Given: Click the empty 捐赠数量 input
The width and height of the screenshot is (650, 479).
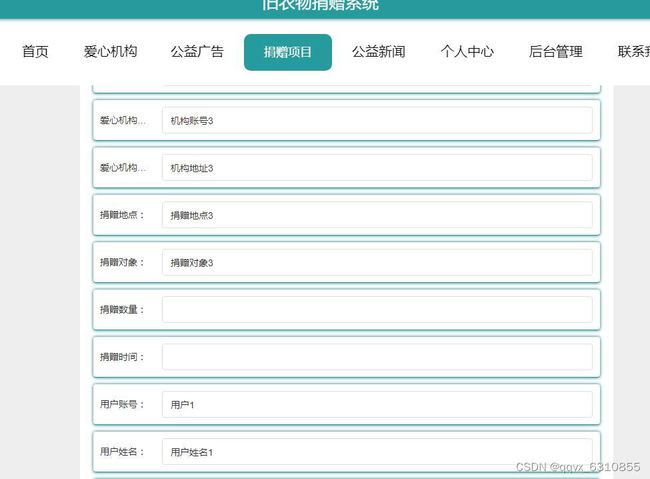Looking at the screenshot, I should pyautogui.click(x=377, y=309).
